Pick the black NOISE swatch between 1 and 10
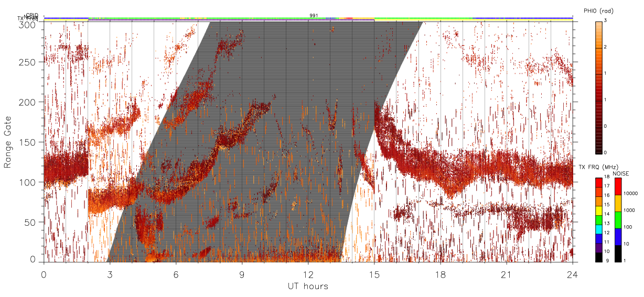Viewport: 644px width, 297px height. (618, 254)
